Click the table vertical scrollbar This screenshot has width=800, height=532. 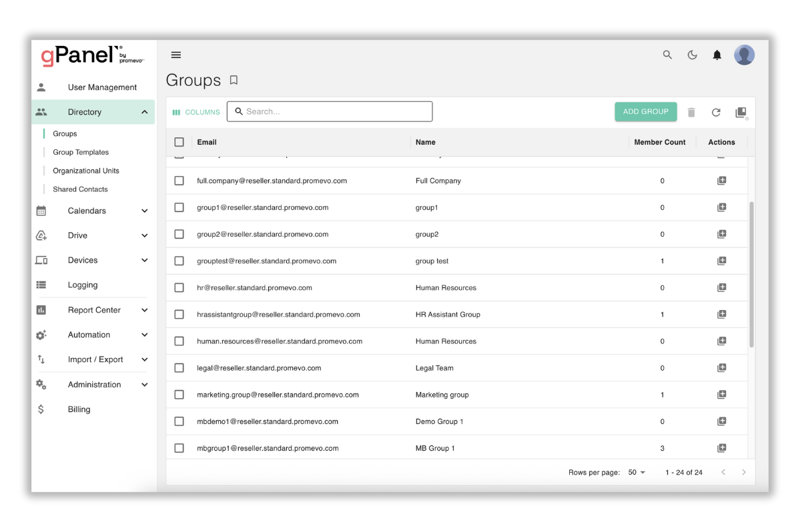tap(751, 275)
